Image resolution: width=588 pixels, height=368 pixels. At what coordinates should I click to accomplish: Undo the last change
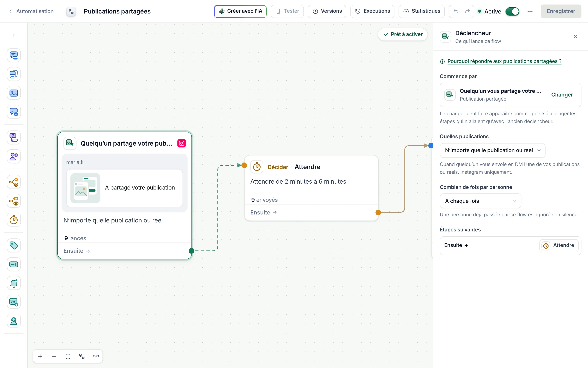click(x=456, y=11)
